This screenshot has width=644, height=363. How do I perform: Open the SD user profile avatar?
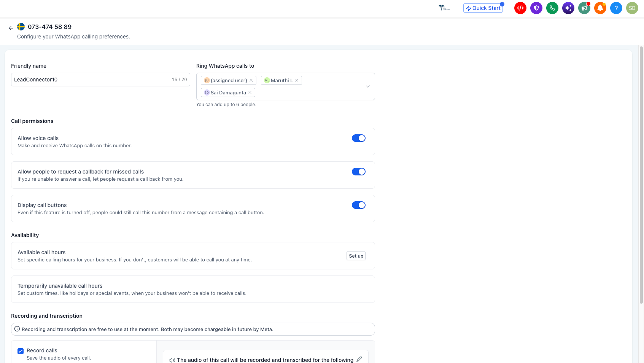point(632,8)
